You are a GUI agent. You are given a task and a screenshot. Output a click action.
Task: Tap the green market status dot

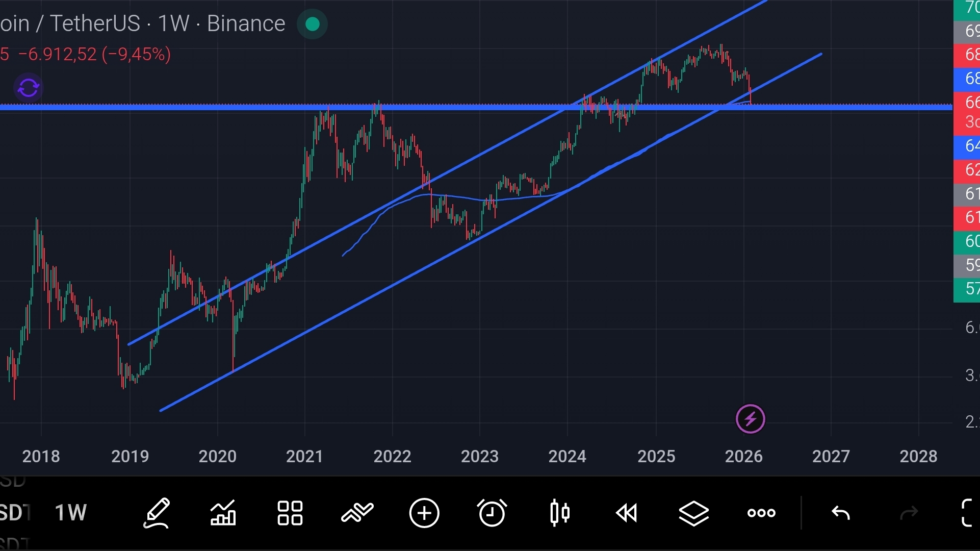point(312,24)
